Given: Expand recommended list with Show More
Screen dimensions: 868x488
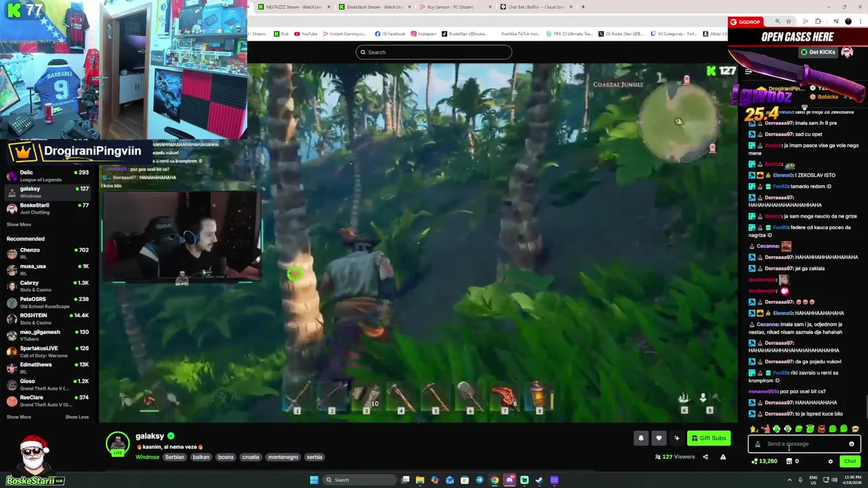Looking at the screenshot, I should click(19, 417).
